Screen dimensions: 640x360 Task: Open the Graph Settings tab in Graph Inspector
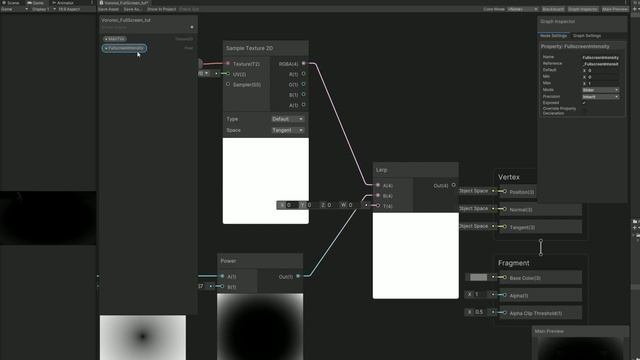pos(587,36)
